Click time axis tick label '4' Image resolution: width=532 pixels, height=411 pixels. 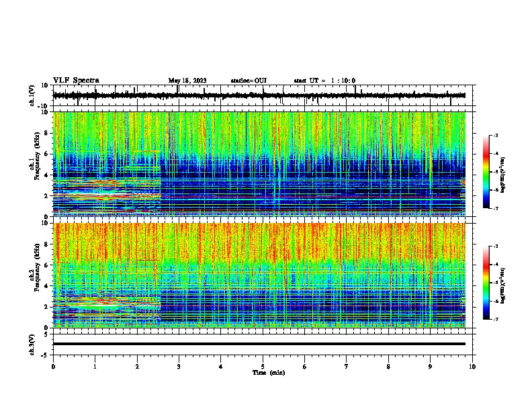[221, 367]
